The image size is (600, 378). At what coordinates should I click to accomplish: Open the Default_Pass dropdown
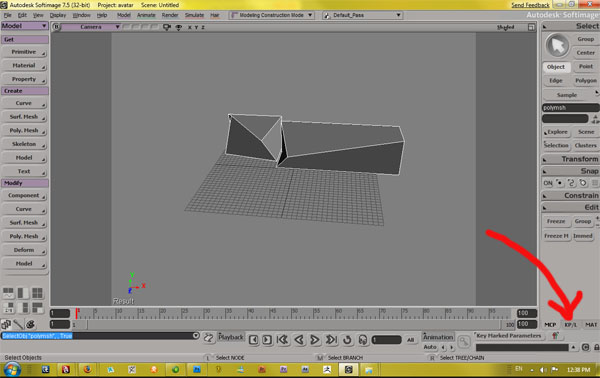pos(362,15)
